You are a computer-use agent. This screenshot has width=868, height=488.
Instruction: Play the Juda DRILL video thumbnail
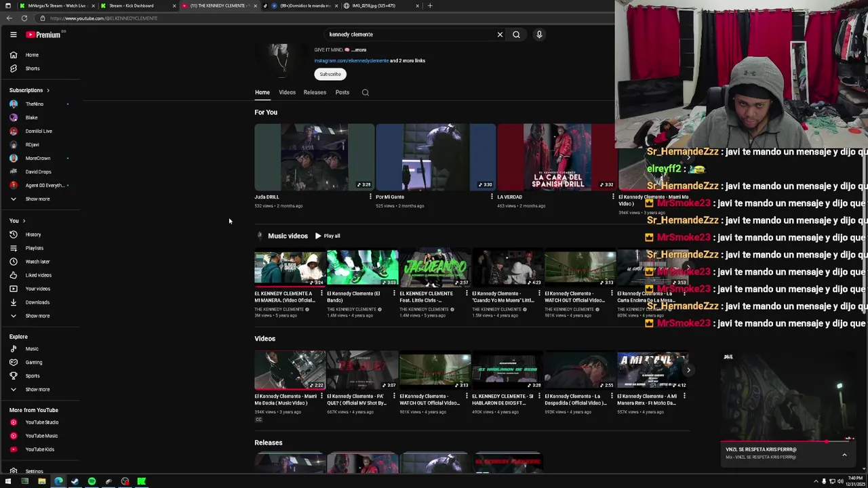click(x=314, y=157)
